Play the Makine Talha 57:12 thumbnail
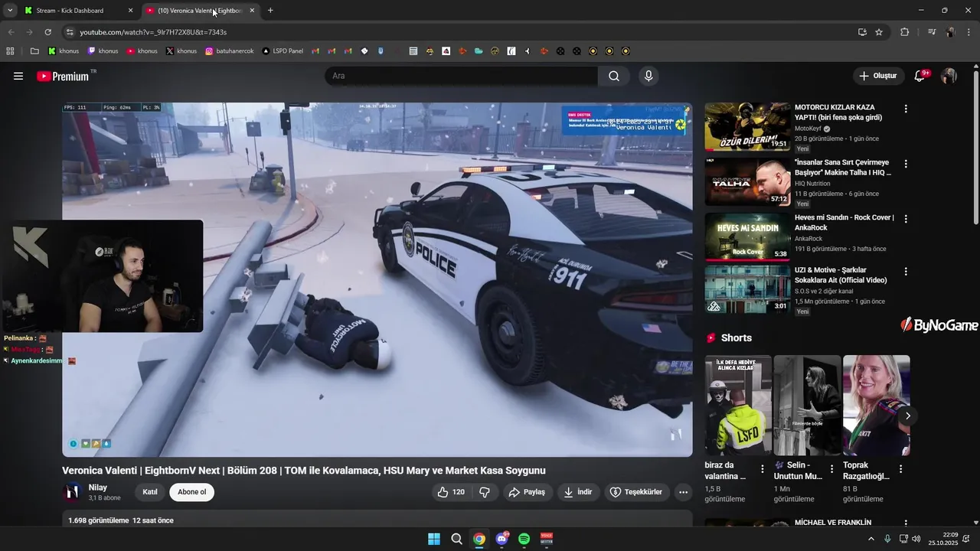 coord(747,182)
